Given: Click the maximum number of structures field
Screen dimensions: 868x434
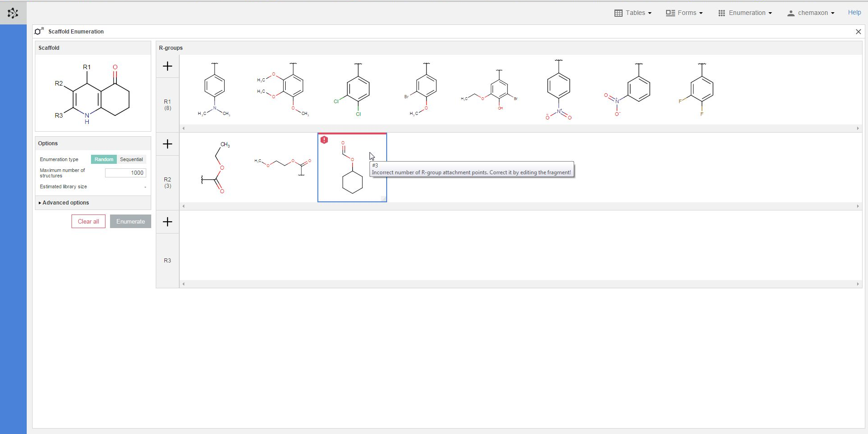Looking at the screenshot, I should pyautogui.click(x=125, y=173).
